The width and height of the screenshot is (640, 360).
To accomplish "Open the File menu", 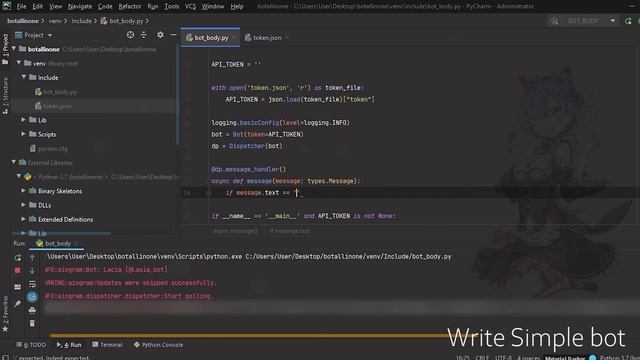I will pos(21,7).
